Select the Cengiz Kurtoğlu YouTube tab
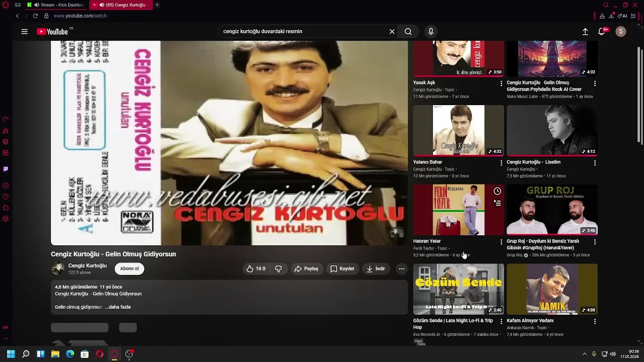644x362 pixels. click(121, 5)
